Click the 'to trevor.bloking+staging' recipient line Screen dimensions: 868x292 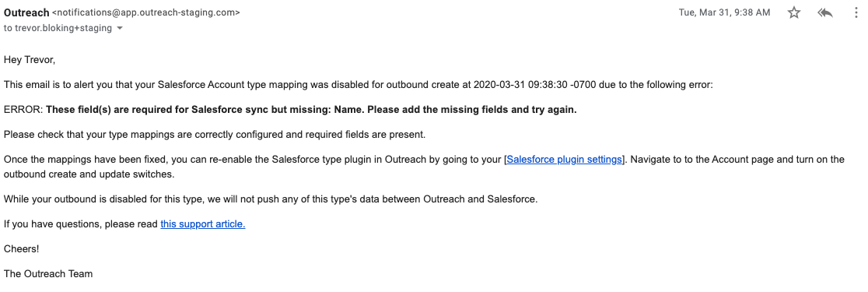[x=58, y=28]
